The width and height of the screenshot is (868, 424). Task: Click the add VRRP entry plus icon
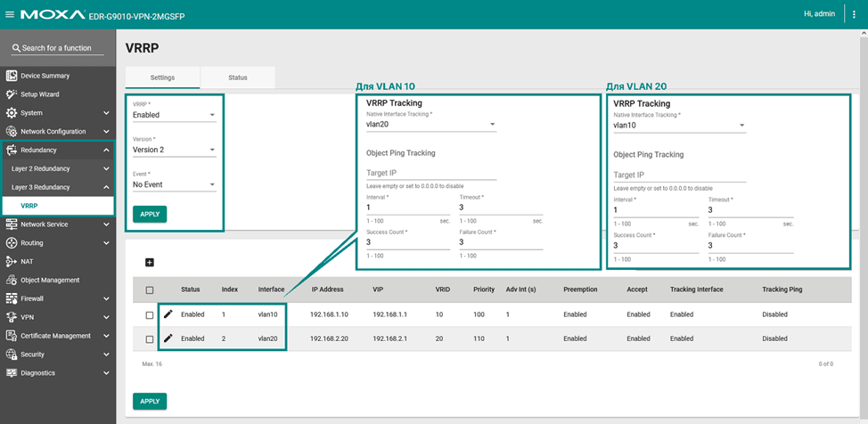[150, 262]
